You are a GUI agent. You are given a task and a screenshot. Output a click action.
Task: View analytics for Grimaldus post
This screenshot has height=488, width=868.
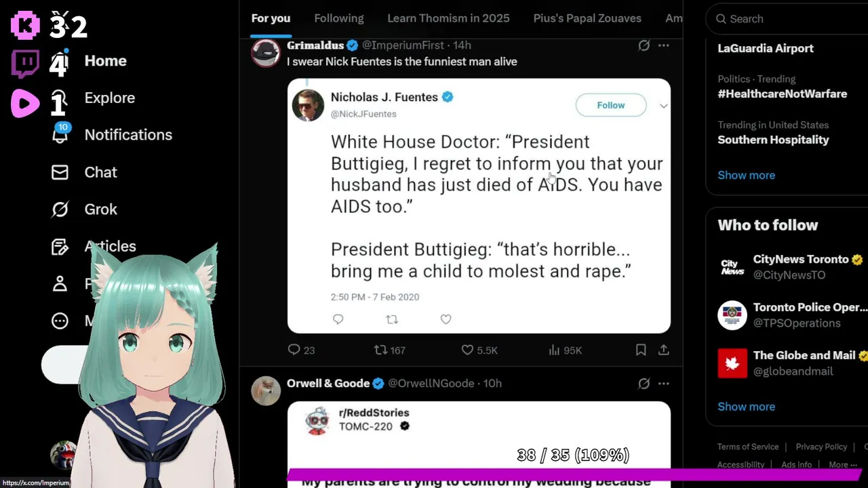coord(565,350)
